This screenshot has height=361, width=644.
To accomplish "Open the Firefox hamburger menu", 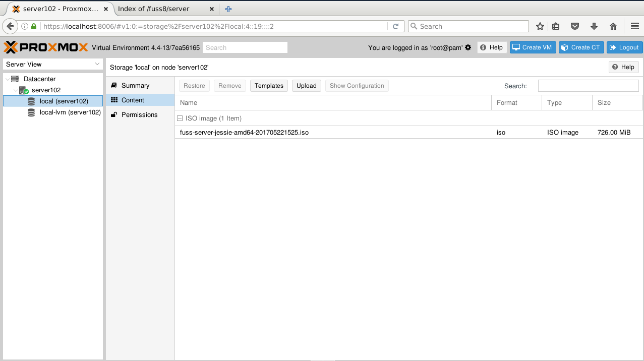I will (x=634, y=26).
